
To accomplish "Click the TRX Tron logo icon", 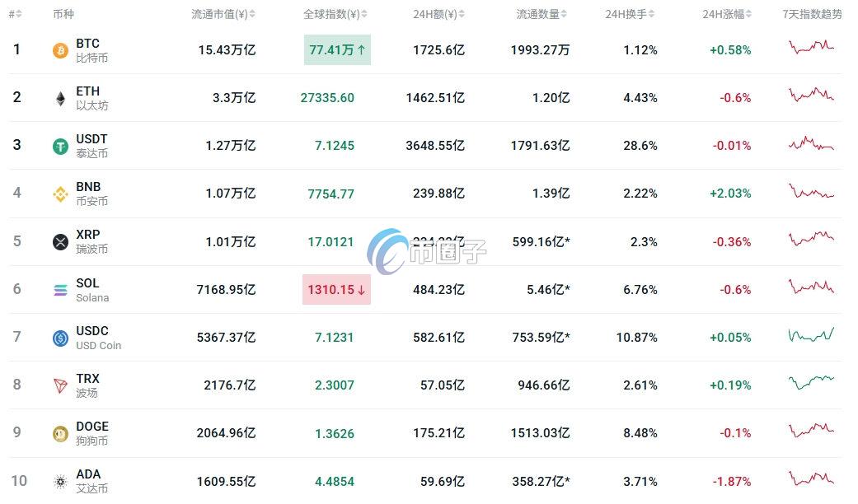I will point(60,385).
